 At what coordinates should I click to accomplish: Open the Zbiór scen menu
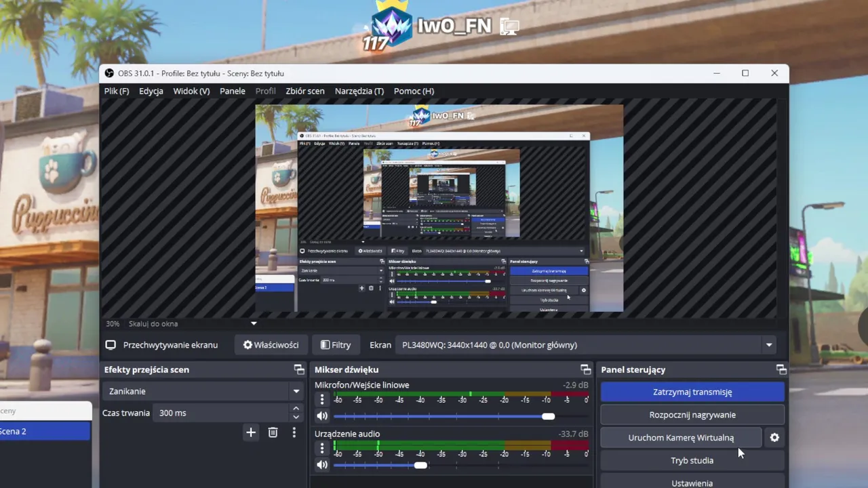pos(305,91)
